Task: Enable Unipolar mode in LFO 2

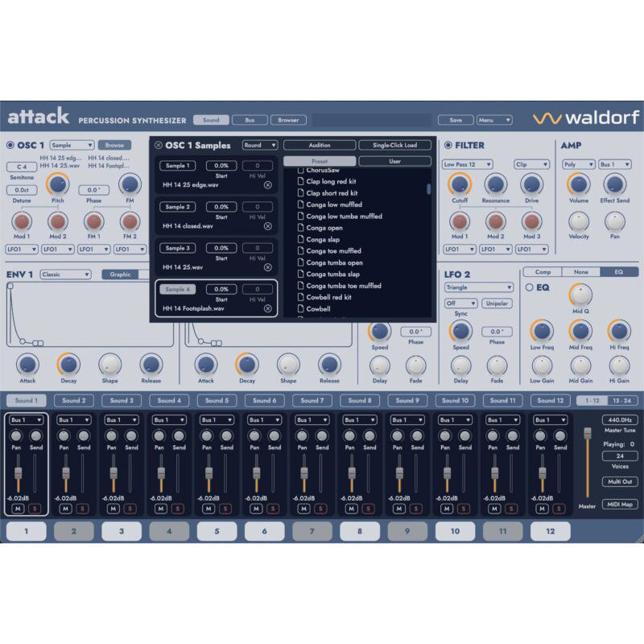Action: point(500,303)
